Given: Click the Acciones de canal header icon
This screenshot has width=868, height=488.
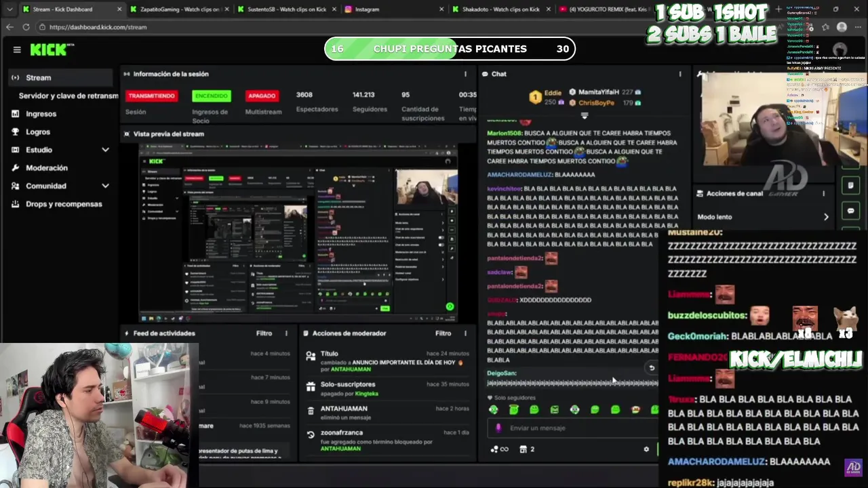Looking at the screenshot, I should tap(700, 193).
